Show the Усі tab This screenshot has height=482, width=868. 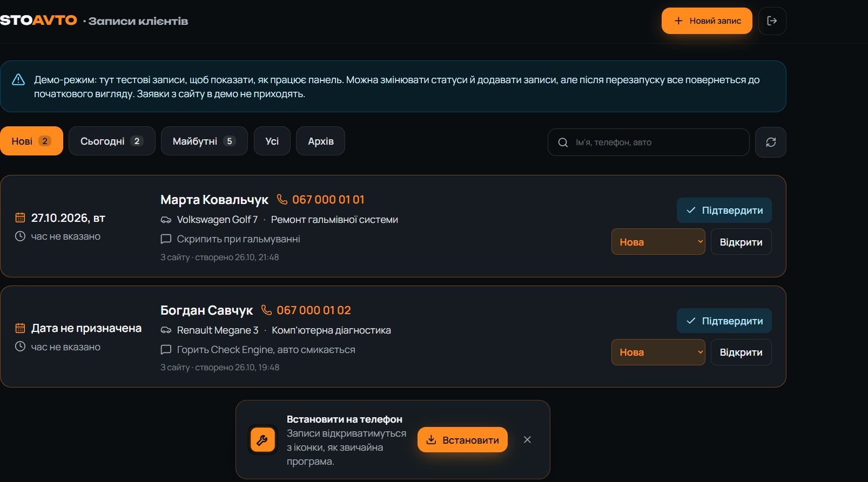tap(272, 141)
